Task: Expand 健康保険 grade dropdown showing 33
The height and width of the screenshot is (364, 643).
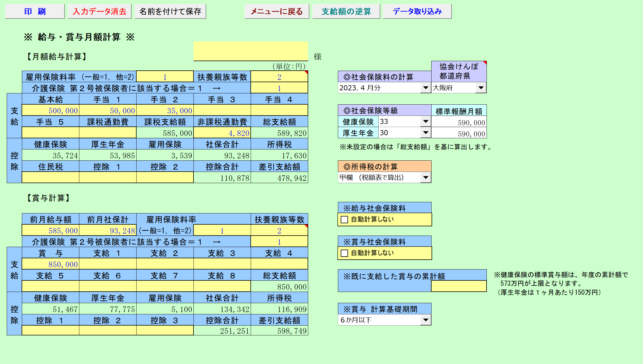Action: click(426, 121)
